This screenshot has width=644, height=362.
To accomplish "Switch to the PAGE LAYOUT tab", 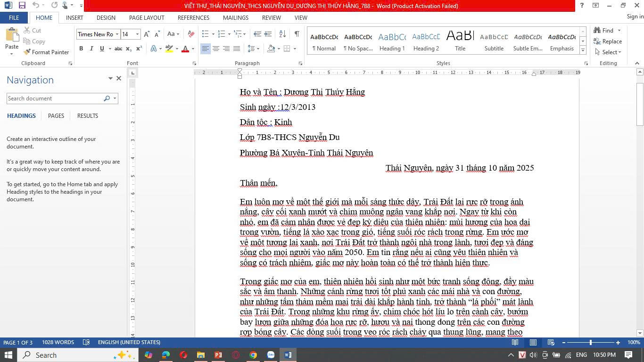I will click(147, 17).
